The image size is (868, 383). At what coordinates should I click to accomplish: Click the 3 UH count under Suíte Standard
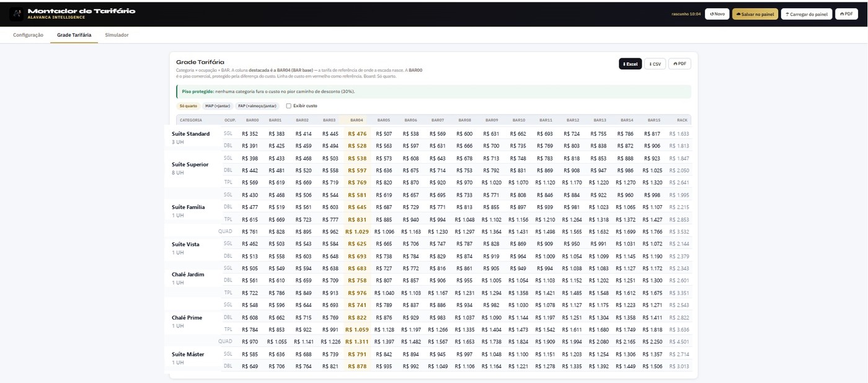178,142
